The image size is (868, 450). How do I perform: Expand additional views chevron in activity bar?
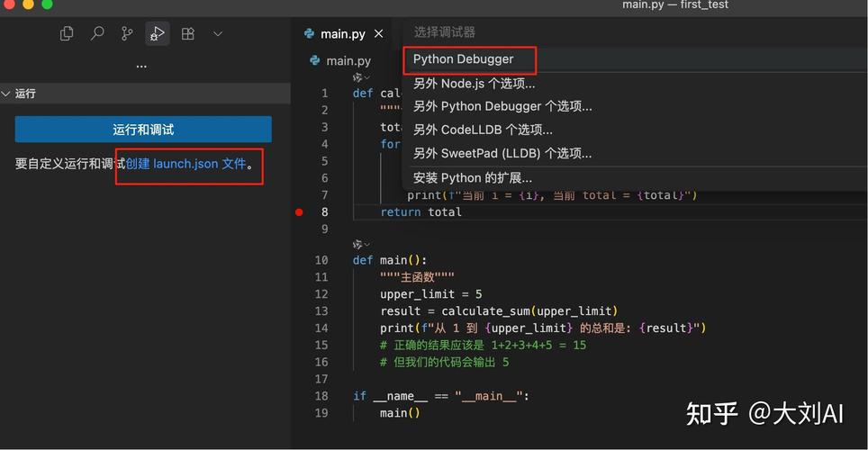[218, 34]
